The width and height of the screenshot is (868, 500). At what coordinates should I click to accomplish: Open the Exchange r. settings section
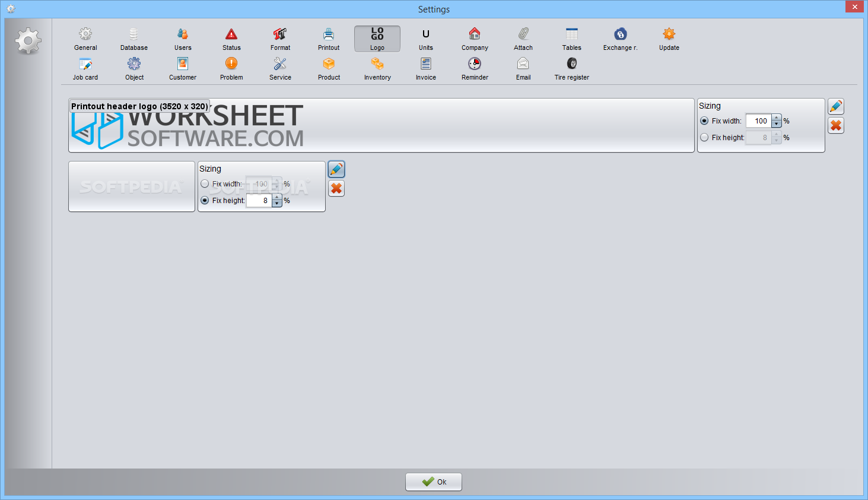click(x=621, y=39)
